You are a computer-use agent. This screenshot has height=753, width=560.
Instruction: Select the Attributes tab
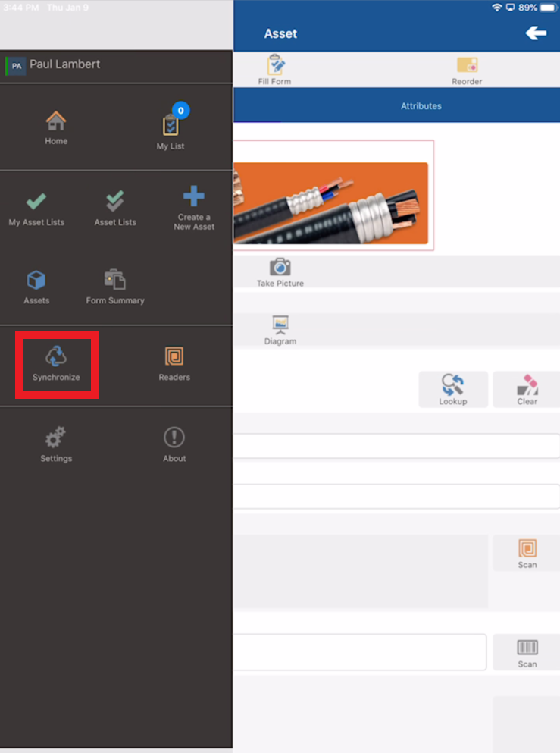(x=421, y=105)
